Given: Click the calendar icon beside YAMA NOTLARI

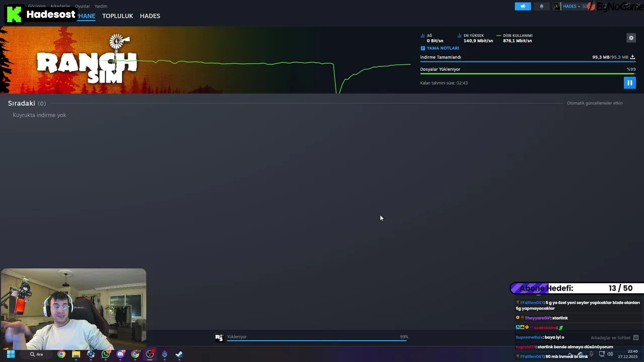Looking at the screenshot, I should click(423, 48).
